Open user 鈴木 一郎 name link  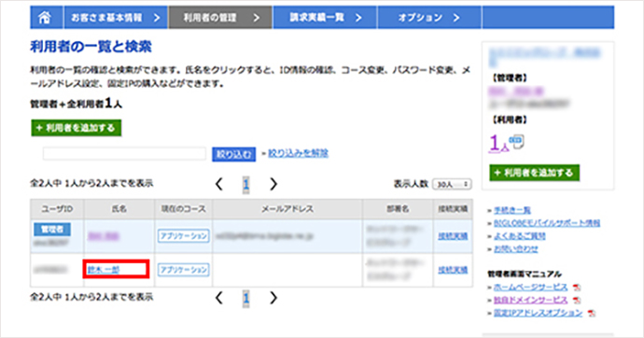point(104,270)
